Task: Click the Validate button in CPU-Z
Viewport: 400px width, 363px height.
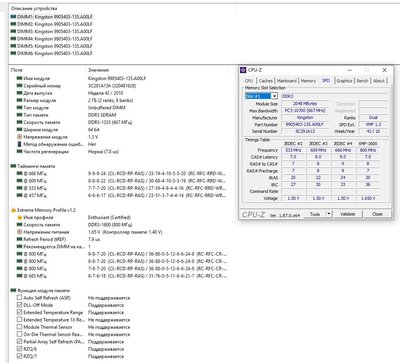Action: coord(347,214)
